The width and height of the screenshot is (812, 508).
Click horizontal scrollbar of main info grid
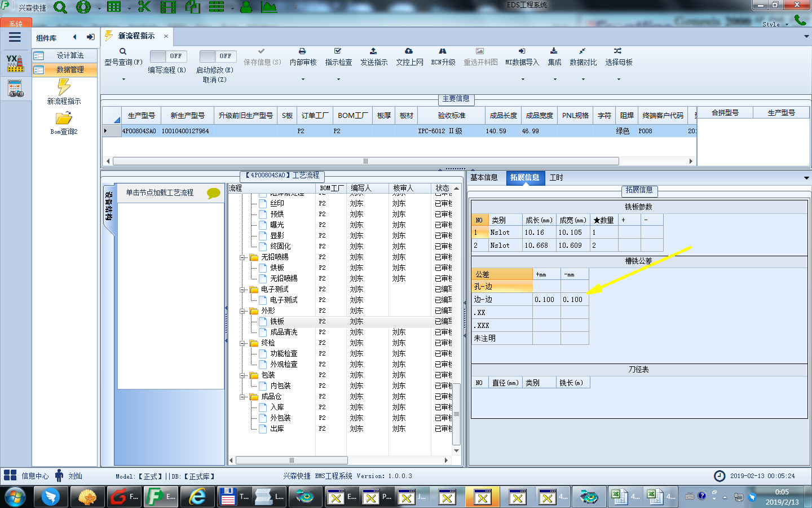(x=365, y=161)
